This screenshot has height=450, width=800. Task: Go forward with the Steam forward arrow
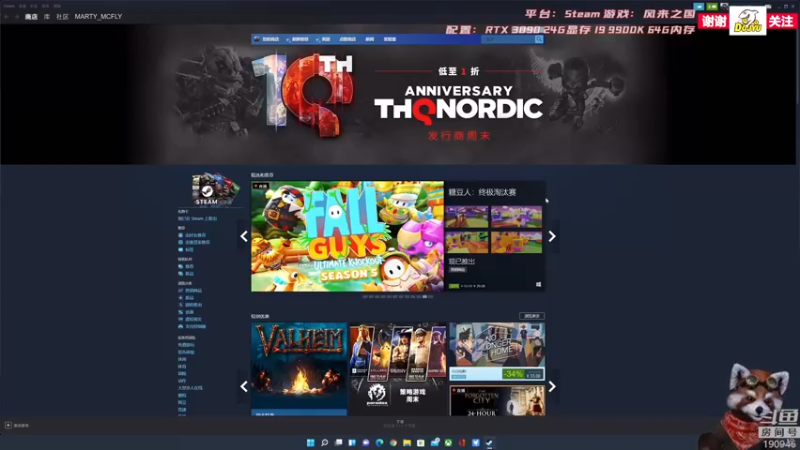tap(16, 17)
